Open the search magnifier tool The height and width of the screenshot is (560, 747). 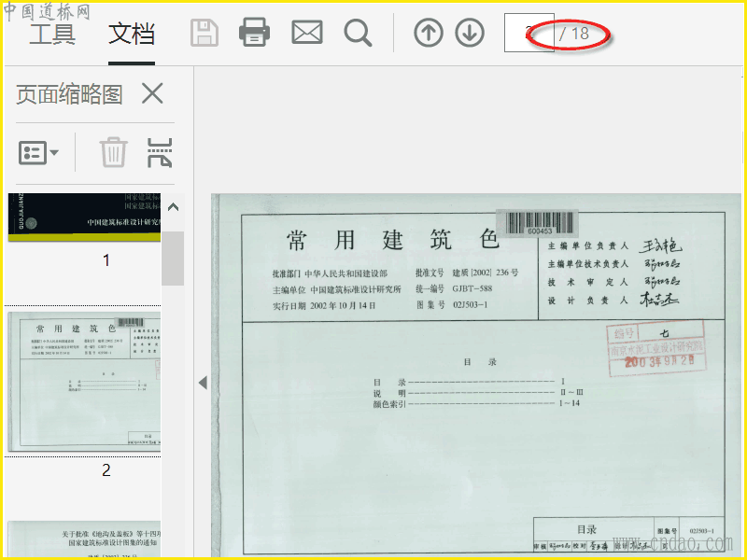(x=358, y=33)
